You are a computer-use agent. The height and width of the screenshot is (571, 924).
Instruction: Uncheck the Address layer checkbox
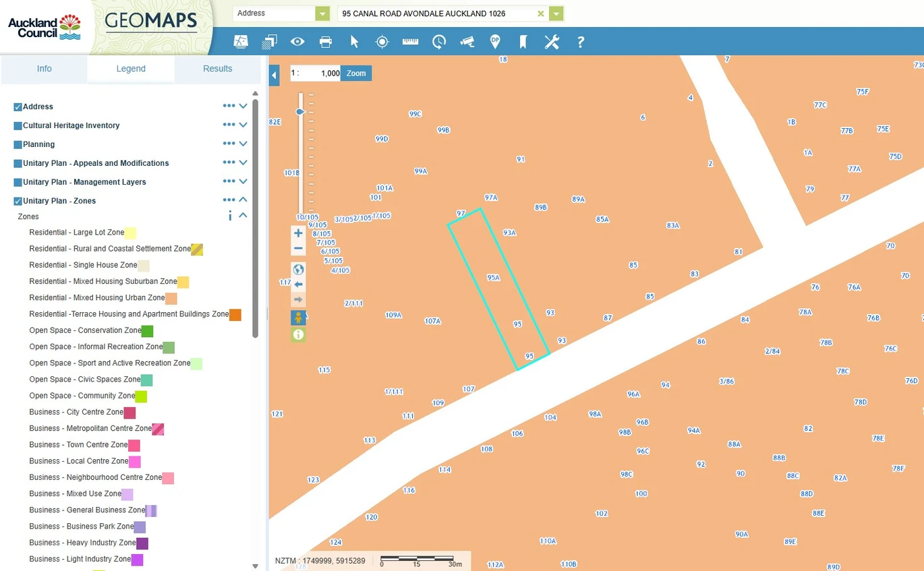(18, 107)
